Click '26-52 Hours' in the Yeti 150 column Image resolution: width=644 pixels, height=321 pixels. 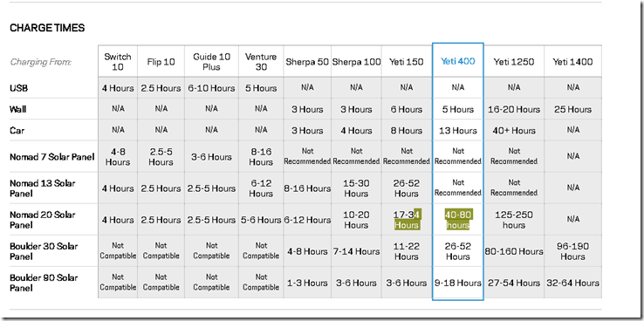[406, 188]
